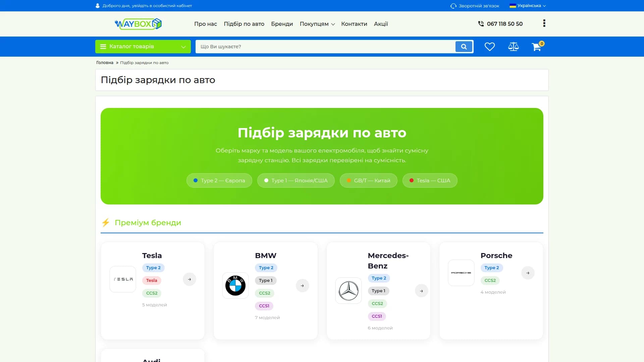Click the Type 1 tag on Mercedes-Benz card
This screenshot has width=644, height=362.
click(378, 291)
